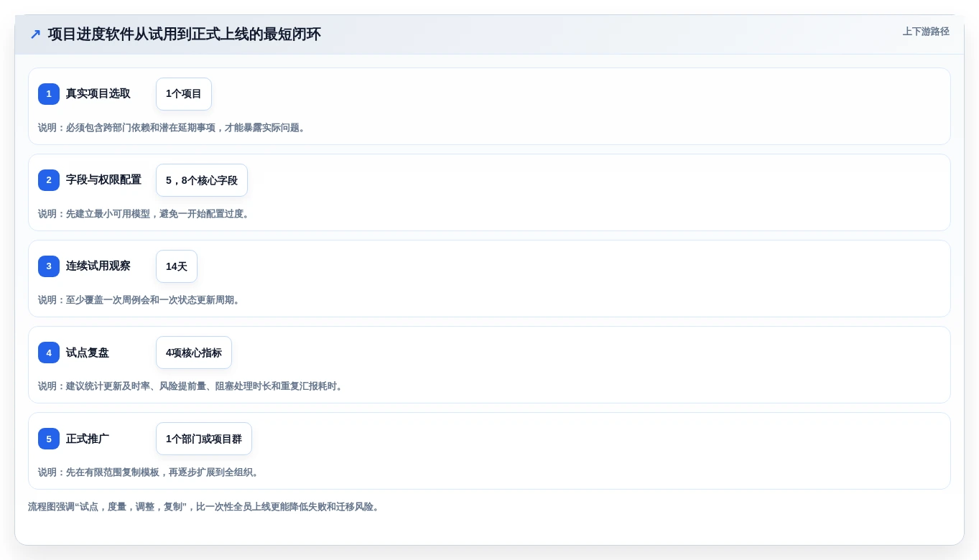Click the note about 先建立最小可用模型
Viewport: 979px width, 560px height.
point(145,214)
